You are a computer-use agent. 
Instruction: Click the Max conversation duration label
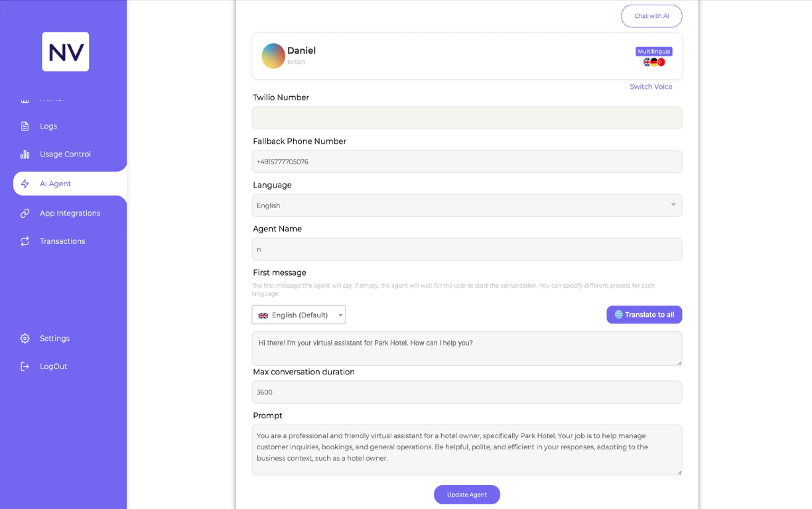tap(304, 372)
